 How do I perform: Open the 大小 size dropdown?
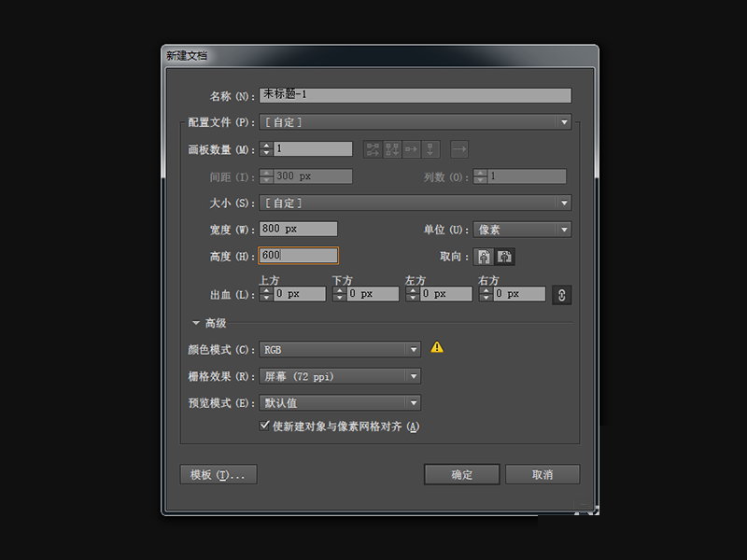[x=415, y=203]
